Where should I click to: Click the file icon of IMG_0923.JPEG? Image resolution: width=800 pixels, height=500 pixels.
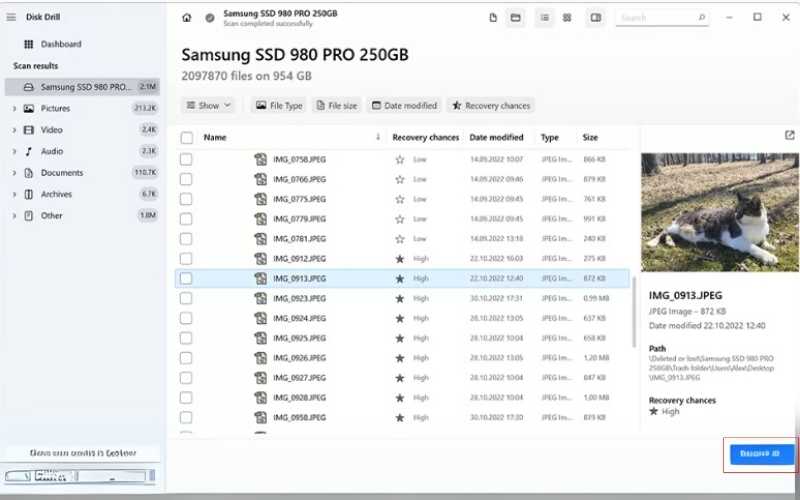pyautogui.click(x=261, y=298)
